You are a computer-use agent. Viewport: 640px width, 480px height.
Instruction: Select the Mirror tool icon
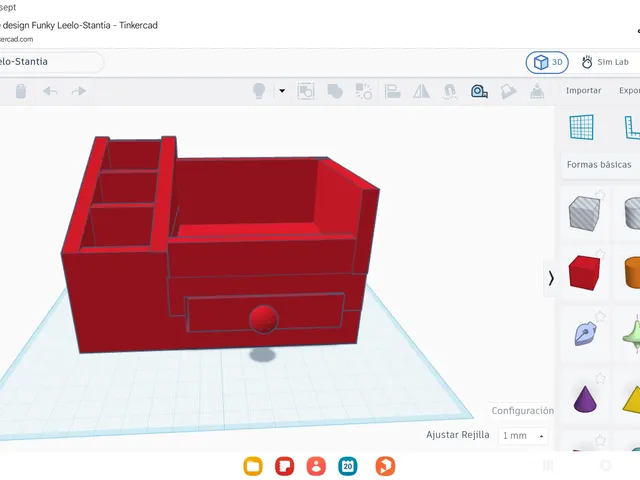pyautogui.click(x=421, y=91)
